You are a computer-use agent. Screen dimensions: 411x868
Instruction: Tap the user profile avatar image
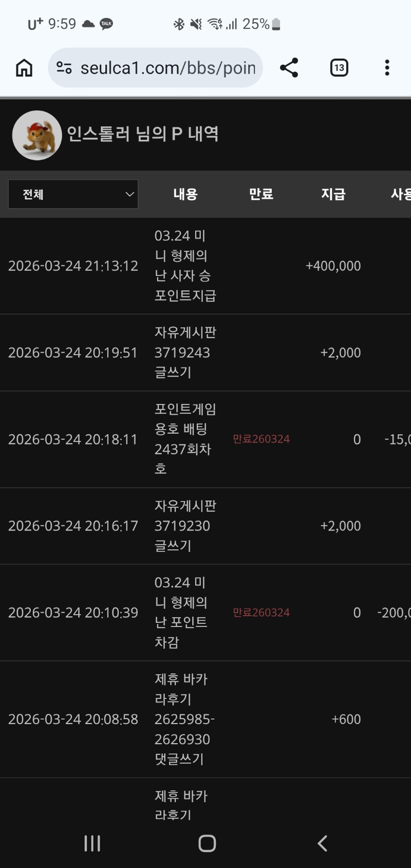coord(37,135)
